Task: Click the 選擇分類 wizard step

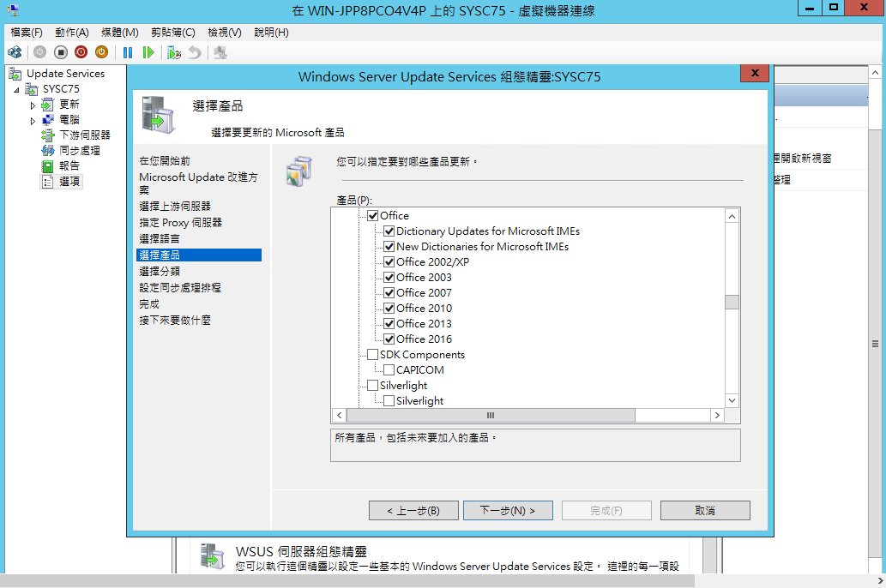Action: [160, 272]
